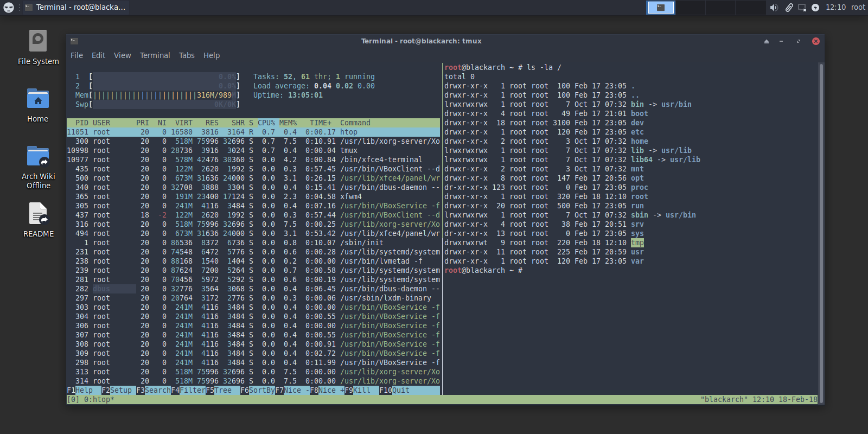Open the Help menu
The width and height of the screenshot is (868, 434).
[x=212, y=55]
